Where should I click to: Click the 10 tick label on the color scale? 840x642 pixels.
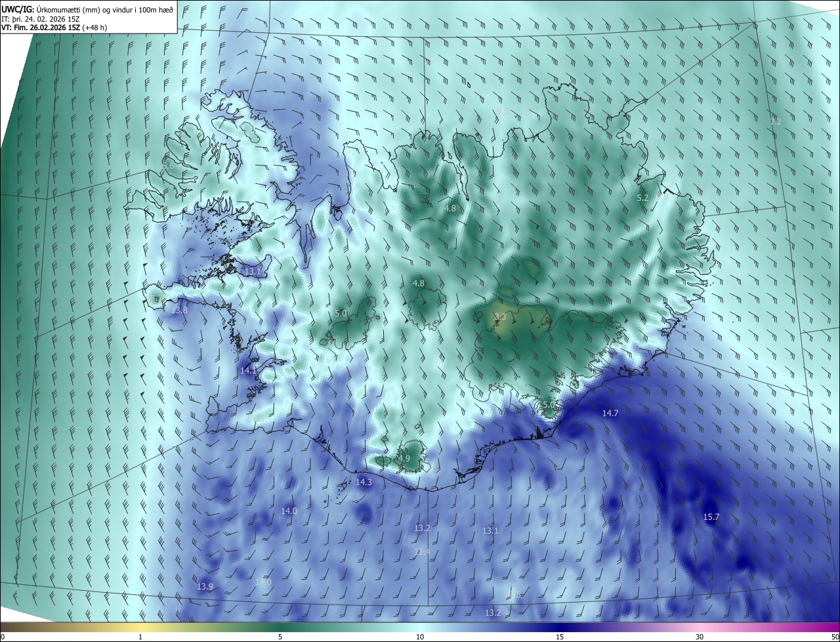coord(420,637)
